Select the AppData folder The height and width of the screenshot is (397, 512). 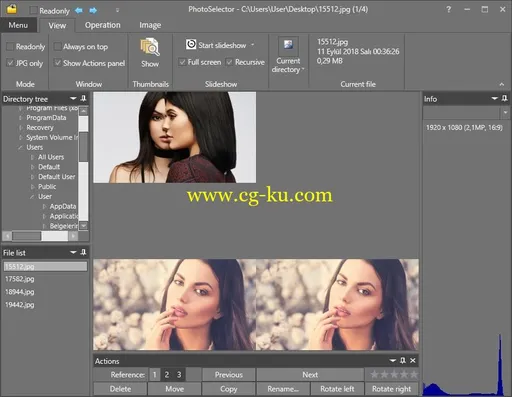(63, 206)
